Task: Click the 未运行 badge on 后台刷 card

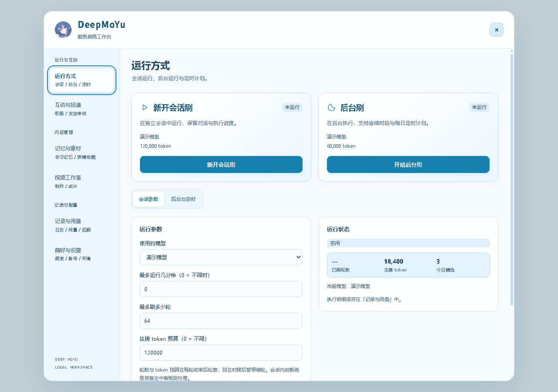Action: 479,107
